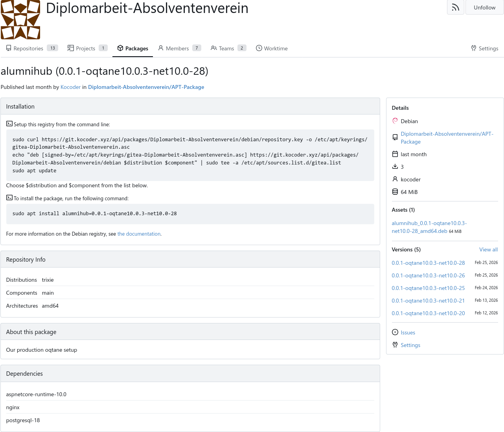Go to the Teams tab
The height and width of the screenshot is (432, 504).
click(x=226, y=48)
